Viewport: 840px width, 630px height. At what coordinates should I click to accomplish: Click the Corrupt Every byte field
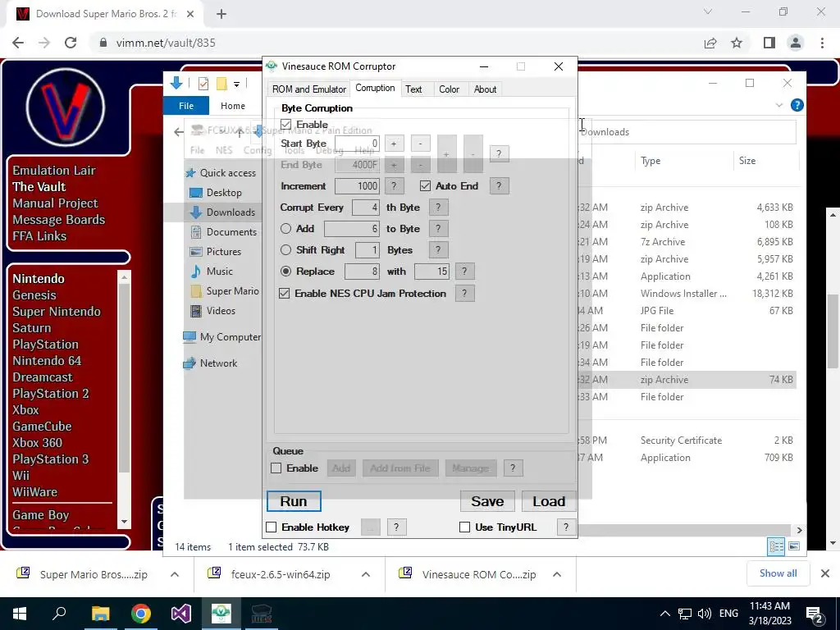365,208
